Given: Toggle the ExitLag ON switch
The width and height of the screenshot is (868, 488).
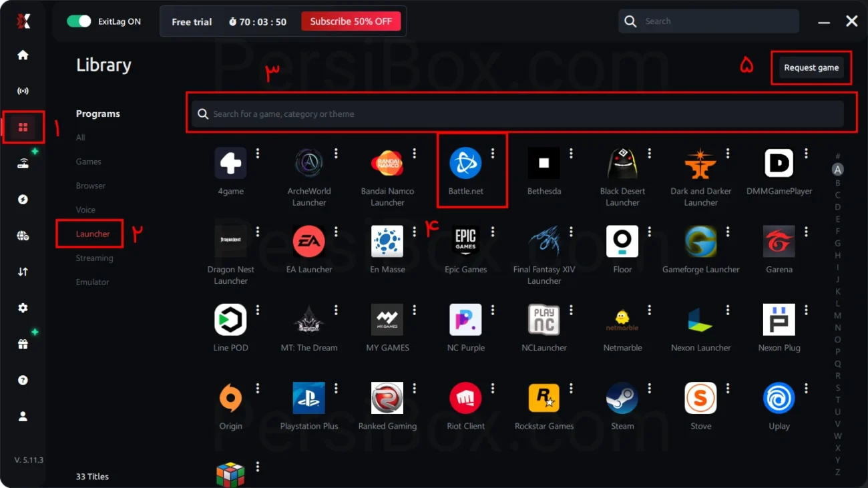Looking at the screenshot, I should (79, 21).
